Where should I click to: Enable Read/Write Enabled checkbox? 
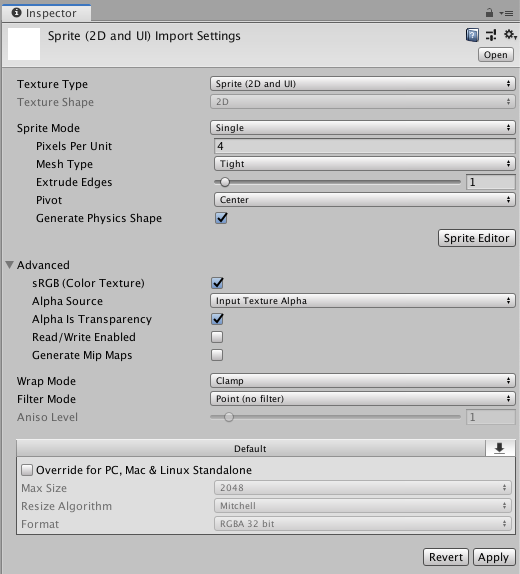[x=217, y=337]
